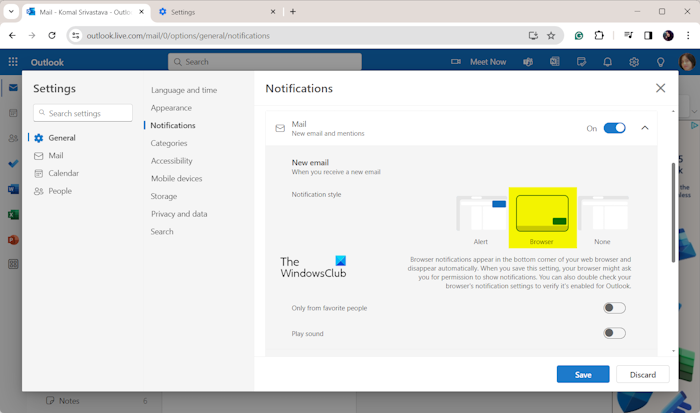
Task: Click the settings panel vertical scrollbar
Action: coord(673,213)
